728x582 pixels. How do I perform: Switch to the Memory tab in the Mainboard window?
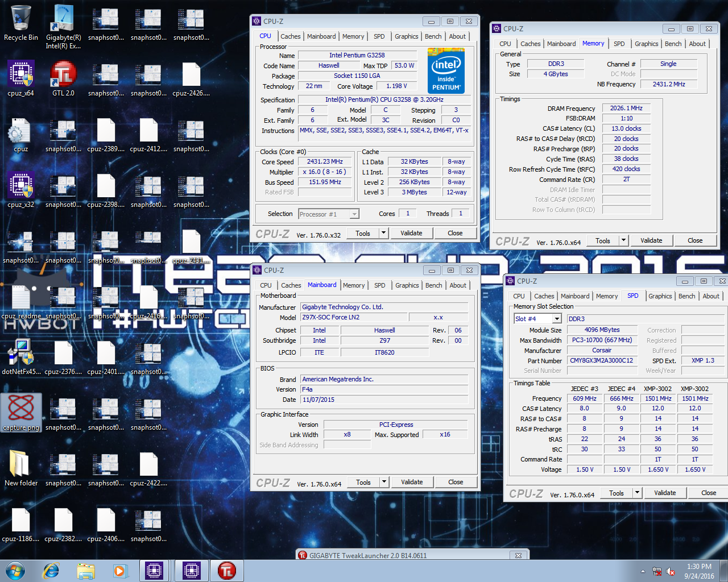[354, 285]
